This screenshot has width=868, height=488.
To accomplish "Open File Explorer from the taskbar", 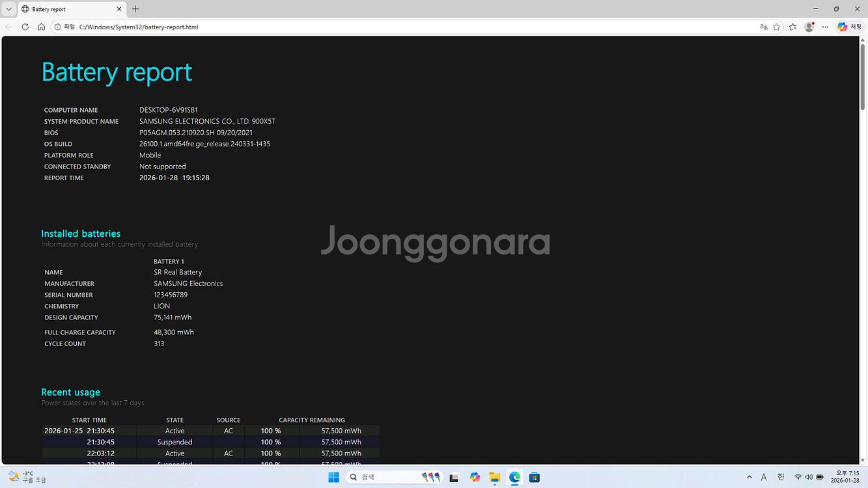I will click(x=494, y=477).
